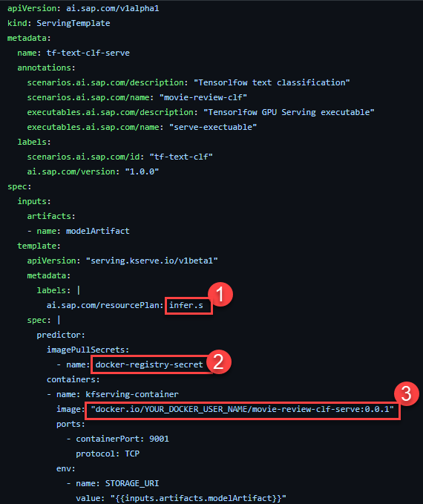Click the containerPort value 9001
This screenshot has width=423, height=504.
pyautogui.click(x=159, y=439)
